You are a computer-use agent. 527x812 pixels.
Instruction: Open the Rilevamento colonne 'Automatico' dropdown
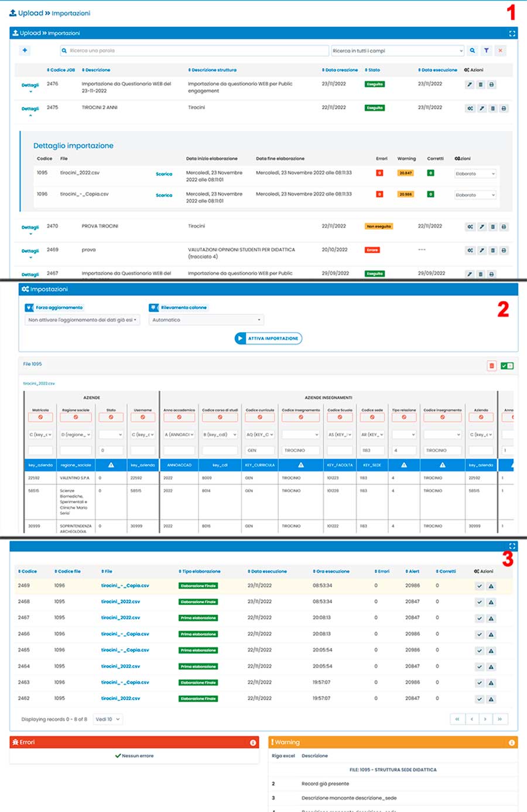coord(206,320)
